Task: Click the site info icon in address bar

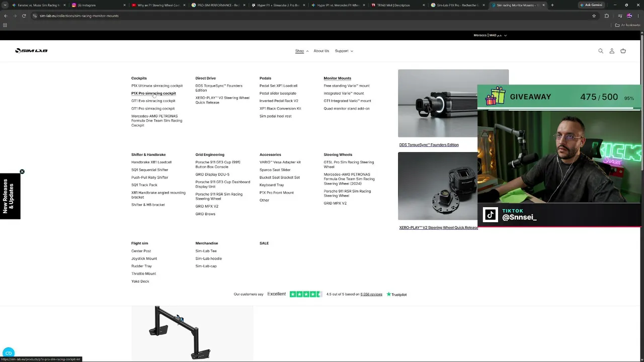Action: pyautogui.click(x=35, y=16)
